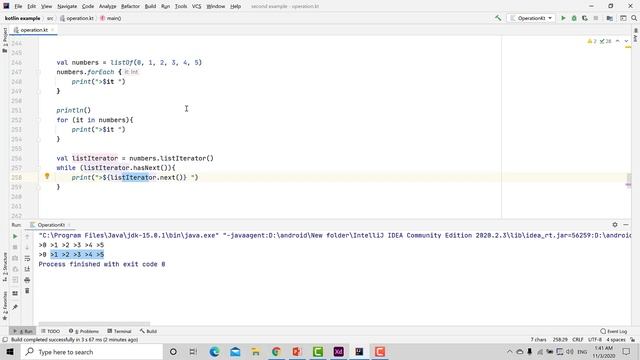Open Favorites tool window on left stripe
Screen dimensions: 640x360
coord(5,305)
